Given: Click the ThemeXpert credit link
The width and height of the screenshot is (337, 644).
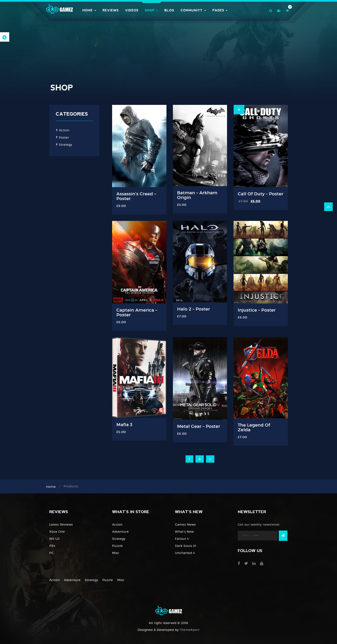Looking at the screenshot, I should click(189, 630).
